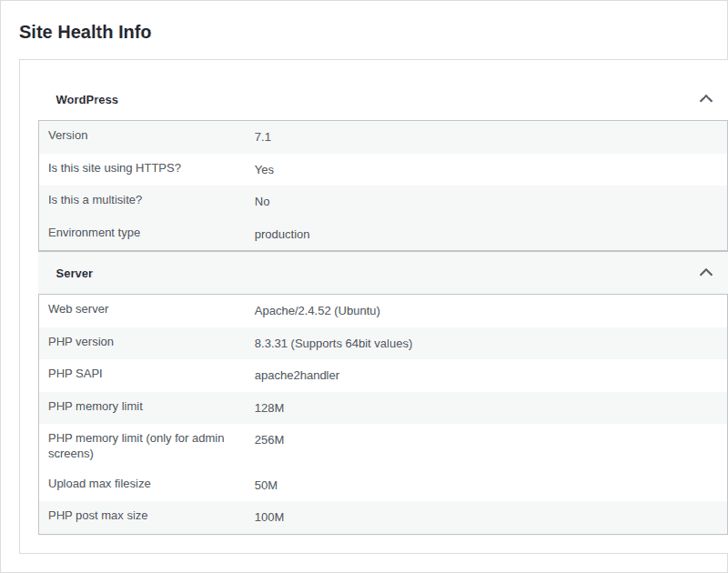Image resolution: width=728 pixels, height=573 pixels.
Task: Click the Site Health Info title
Action: (85, 32)
